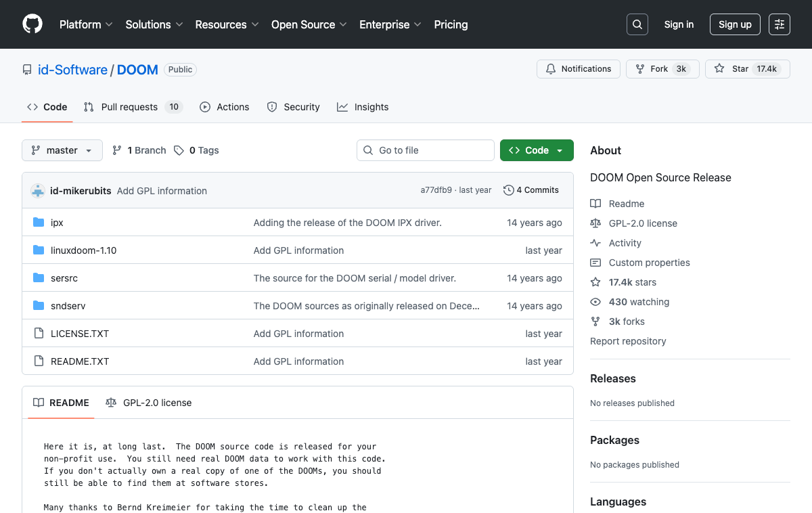Viewport: 812px width, 513px height.
Task: Click the Sign up button
Action: pos(735,24)
